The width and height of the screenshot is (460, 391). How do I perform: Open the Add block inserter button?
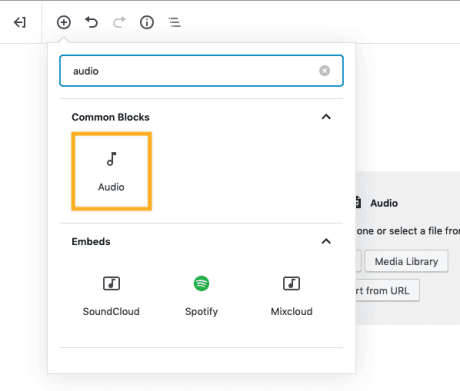coord(64,22)
